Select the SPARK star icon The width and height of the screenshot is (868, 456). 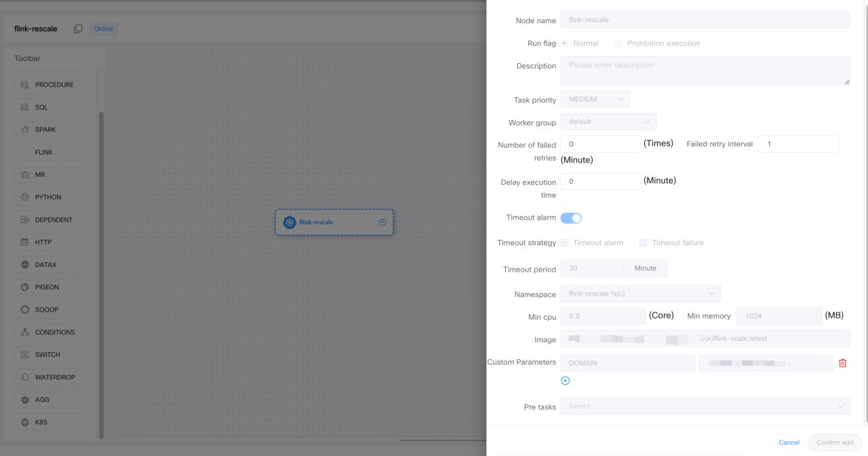pyautogui.click(x=25, y=129)
